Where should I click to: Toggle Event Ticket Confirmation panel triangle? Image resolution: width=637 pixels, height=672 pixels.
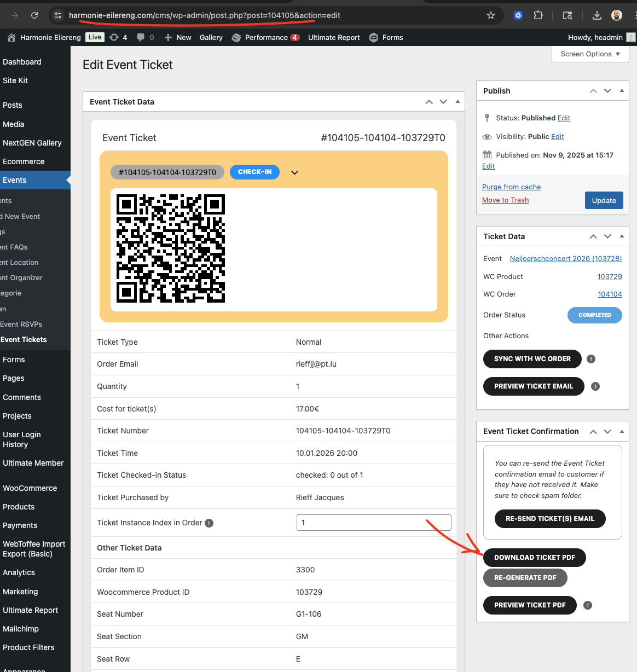click(622, 431)
